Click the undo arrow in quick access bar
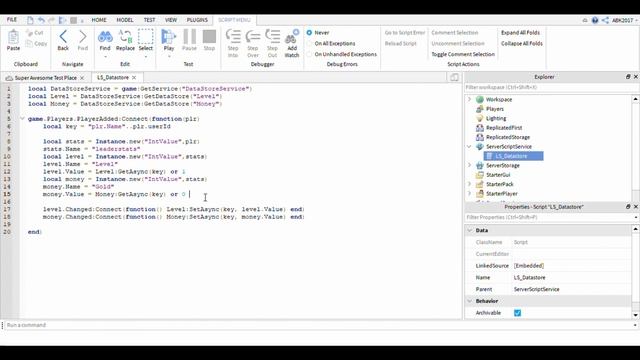 click(x=41, y=20)
